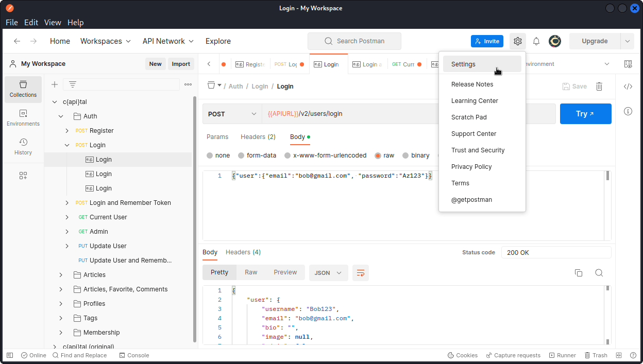Select Settings from the open menu
The height and width of the screenshot is (364, 643).
click(463, 64)
